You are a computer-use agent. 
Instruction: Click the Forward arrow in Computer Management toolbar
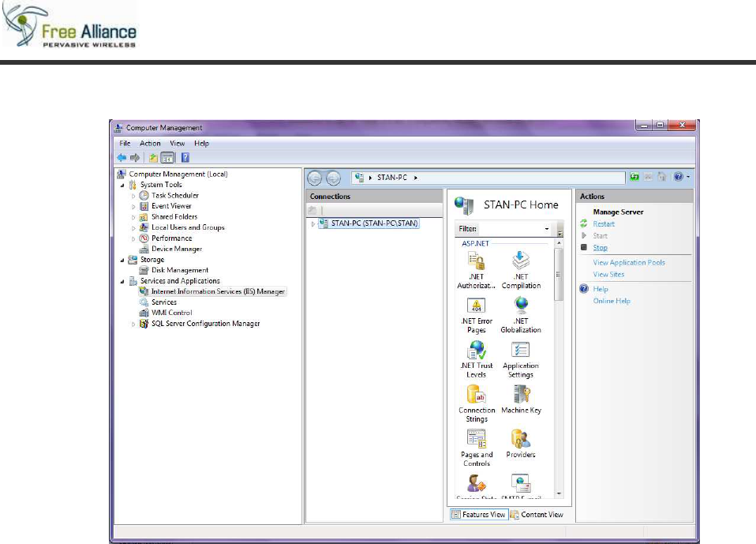135,158
